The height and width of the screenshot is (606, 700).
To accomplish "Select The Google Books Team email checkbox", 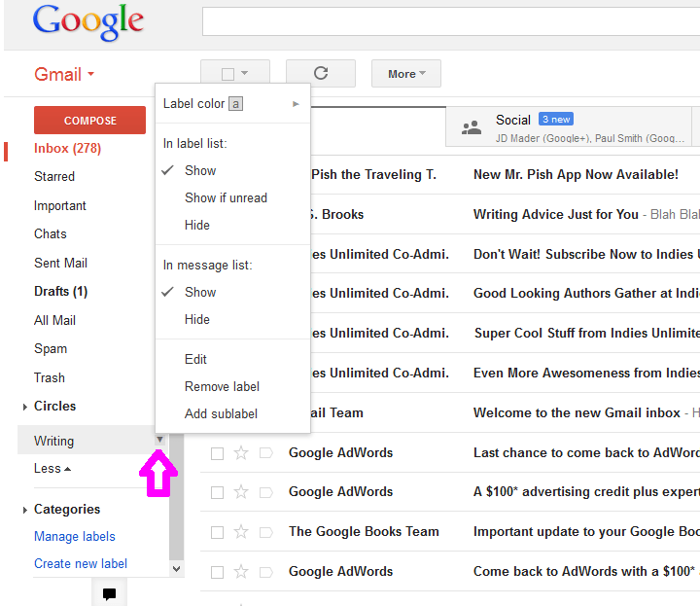I will 218,533.
